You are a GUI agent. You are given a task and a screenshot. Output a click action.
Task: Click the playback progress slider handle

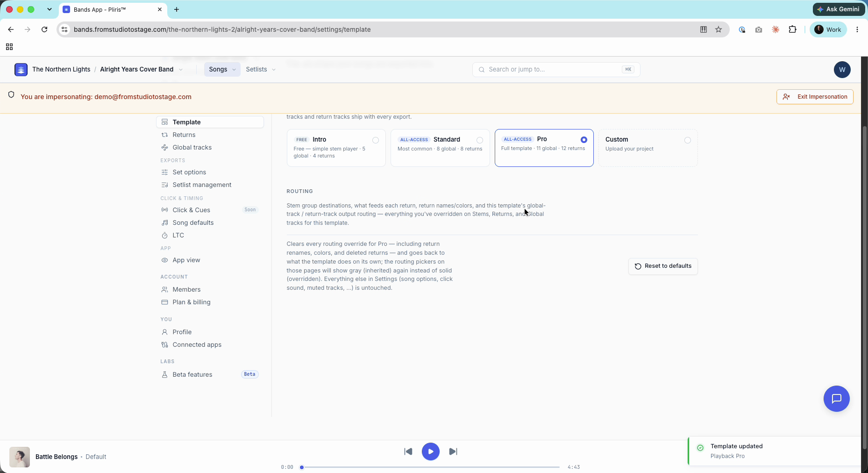pos(302,467)
